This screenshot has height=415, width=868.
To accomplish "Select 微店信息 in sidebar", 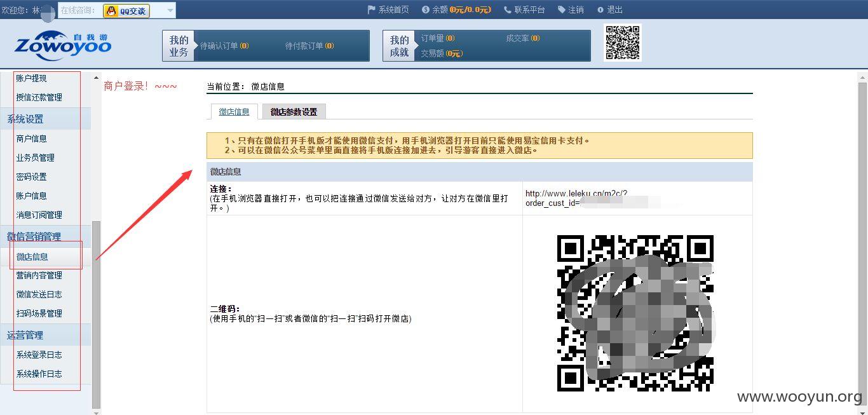I will 32,257.
